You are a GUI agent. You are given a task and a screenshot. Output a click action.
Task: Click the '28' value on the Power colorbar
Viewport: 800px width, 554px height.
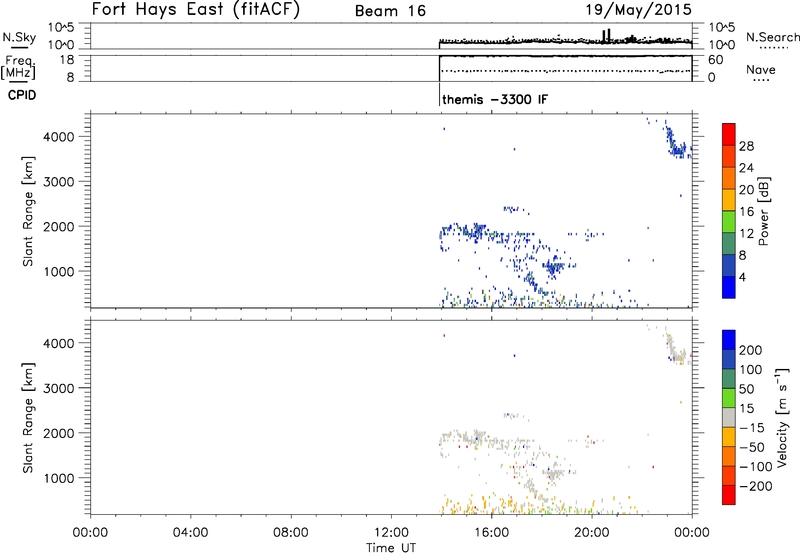pyautogui.click(x=746, y=146)
